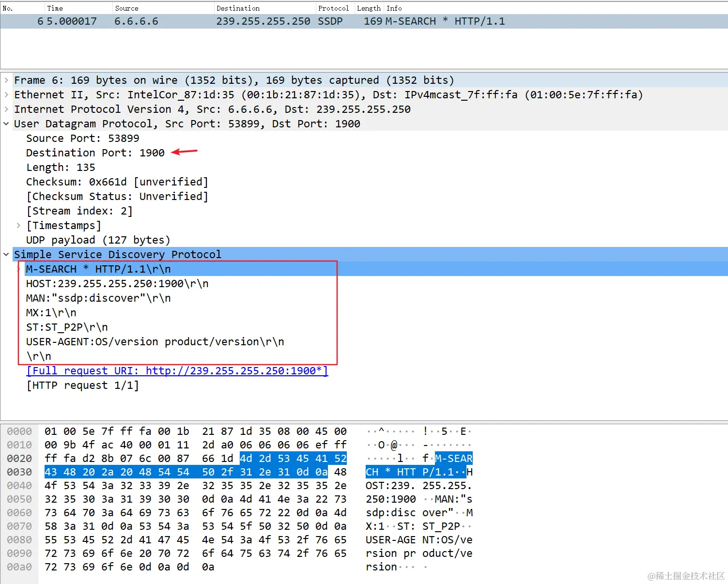Select the MX:1 header line
The image size is (728, 584).
51,313
